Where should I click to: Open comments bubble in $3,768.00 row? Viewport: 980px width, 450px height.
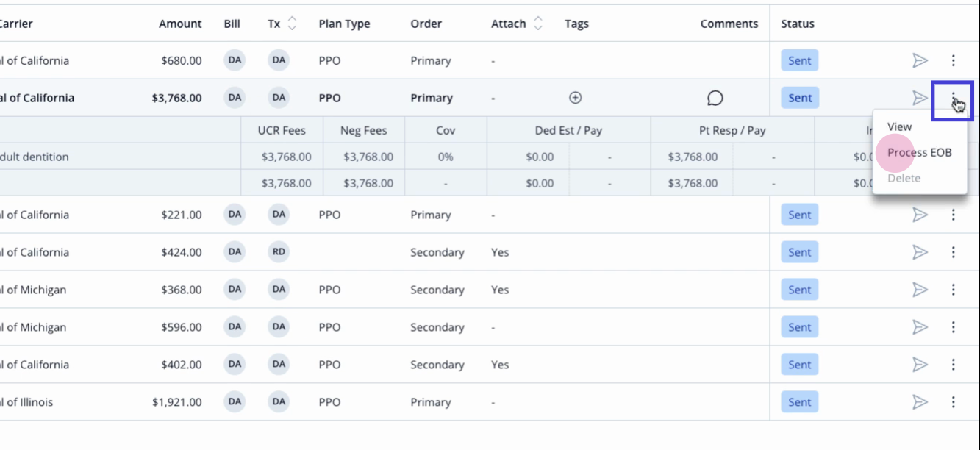click(715, 98)
